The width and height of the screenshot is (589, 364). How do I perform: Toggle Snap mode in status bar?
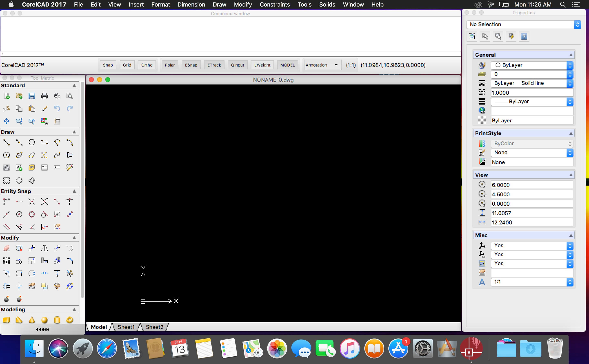coord(108,65)
